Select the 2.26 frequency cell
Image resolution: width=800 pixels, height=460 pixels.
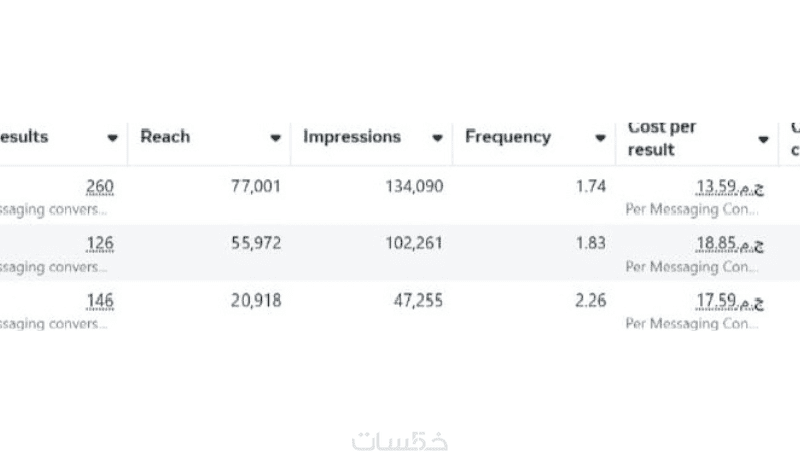pyautogui.click(x=591, y=301)
